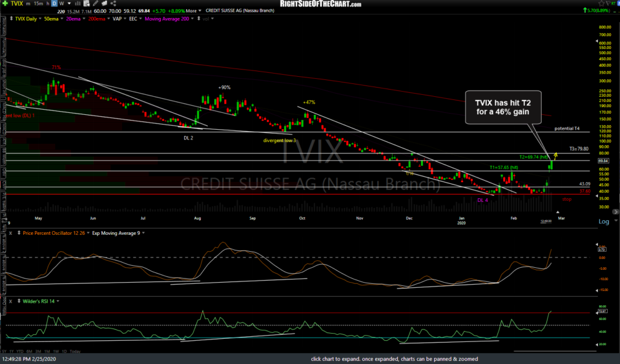Open the Wilder's RSI 14 dropdown
The image size is (620, 364).
coord(57,301)
